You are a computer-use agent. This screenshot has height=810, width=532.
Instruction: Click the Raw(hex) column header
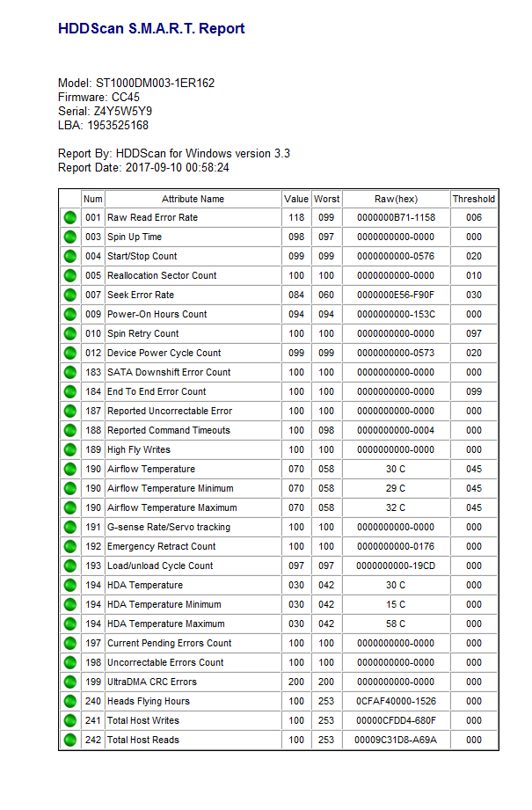(x=397, y=199)
